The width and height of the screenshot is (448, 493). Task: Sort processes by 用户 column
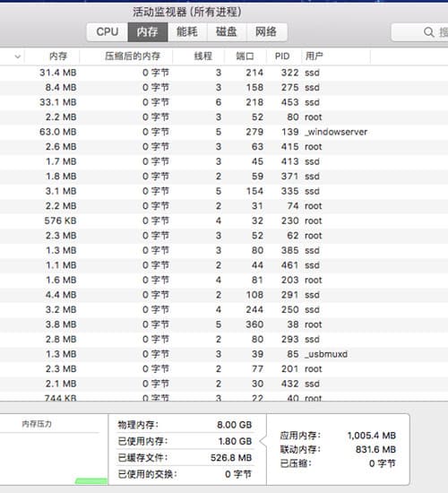(314, 56)
